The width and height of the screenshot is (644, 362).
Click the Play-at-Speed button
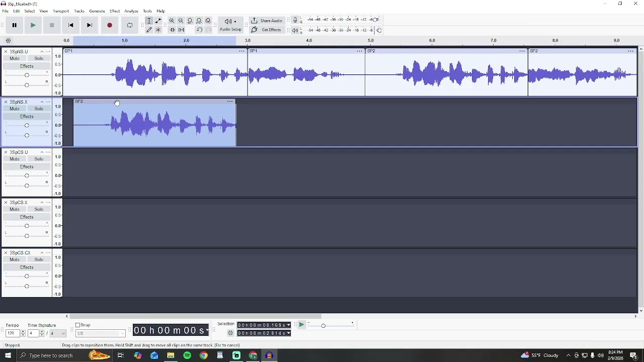[302, 326]
